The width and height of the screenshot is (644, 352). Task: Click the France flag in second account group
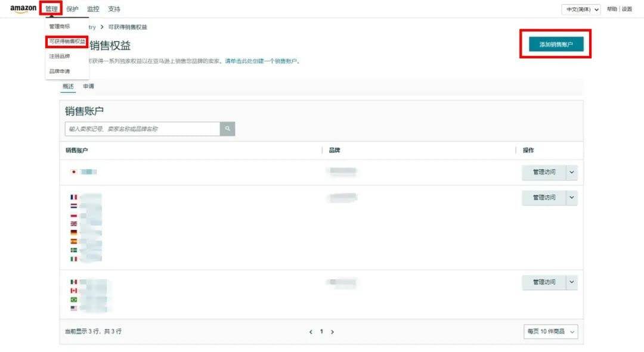73,197
